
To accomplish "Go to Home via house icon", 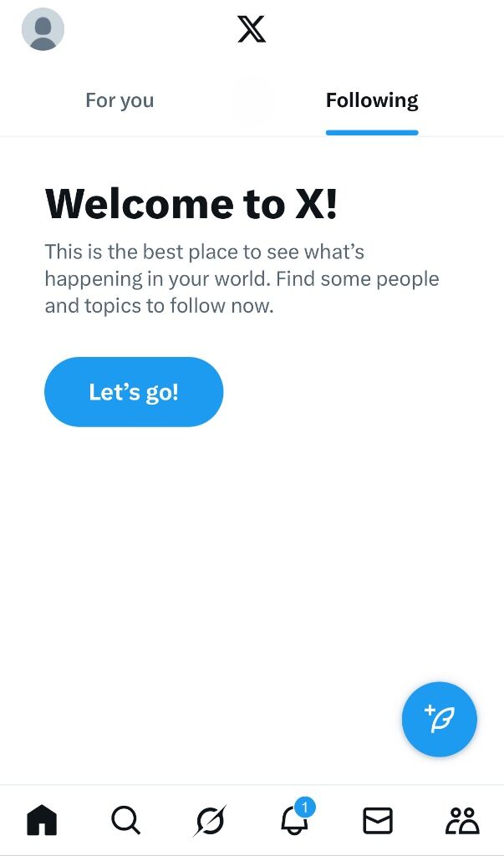I will click(42, 821).
